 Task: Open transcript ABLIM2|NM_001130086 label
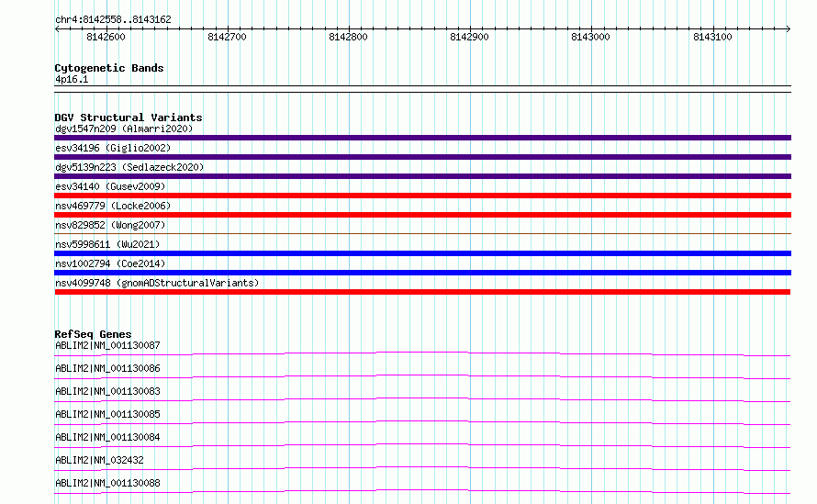107,368
